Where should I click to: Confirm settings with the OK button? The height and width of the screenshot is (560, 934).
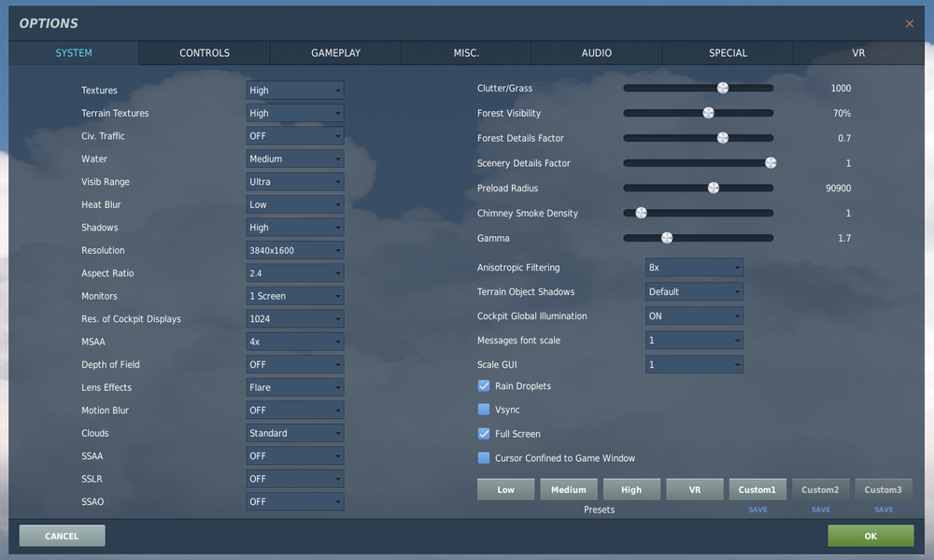pyautogui.click(x=870, y=536)
